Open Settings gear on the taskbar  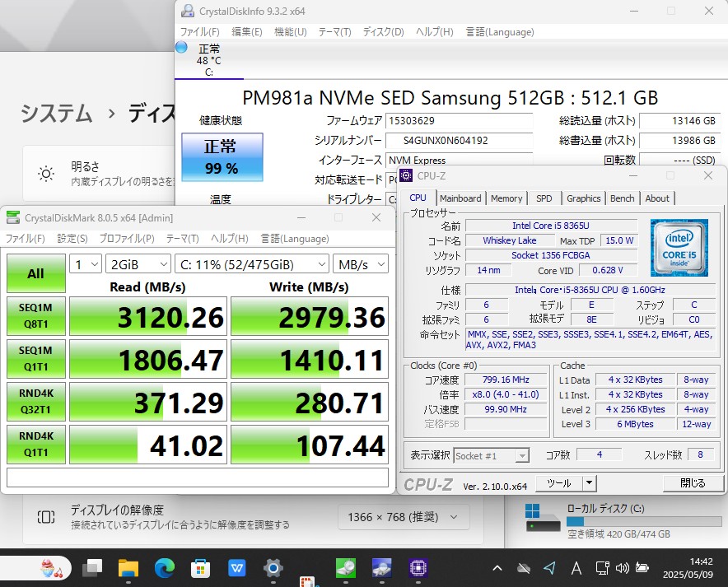point(273,567)
